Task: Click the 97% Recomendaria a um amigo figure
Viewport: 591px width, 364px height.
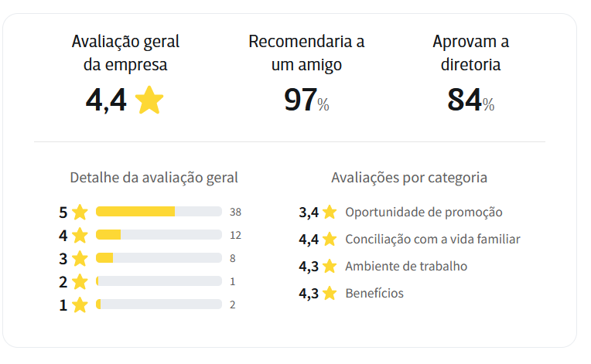Action: point(306,100)
